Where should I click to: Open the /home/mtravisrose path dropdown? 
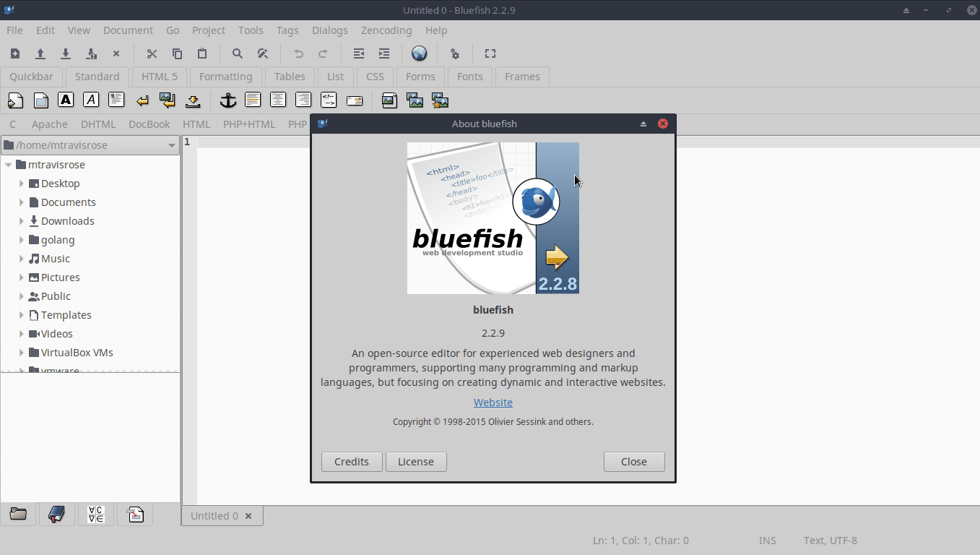(x=90, y=145)
